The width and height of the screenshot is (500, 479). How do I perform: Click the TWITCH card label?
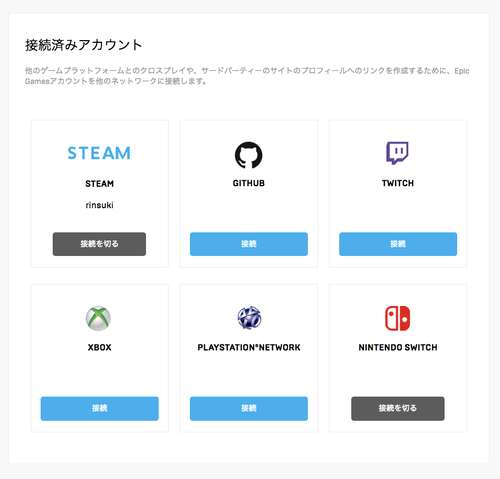[398, 183]
